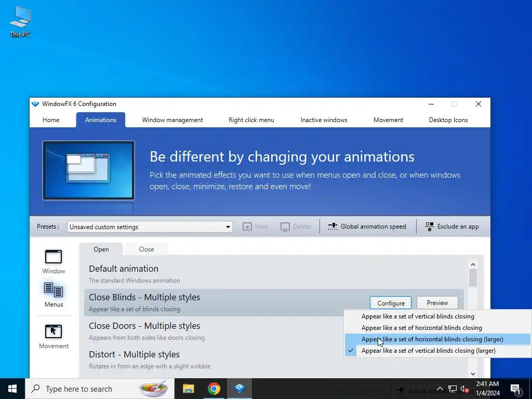Open File Explorer from the taskbar
Screen dimensions: 532x399
(188, 389)
